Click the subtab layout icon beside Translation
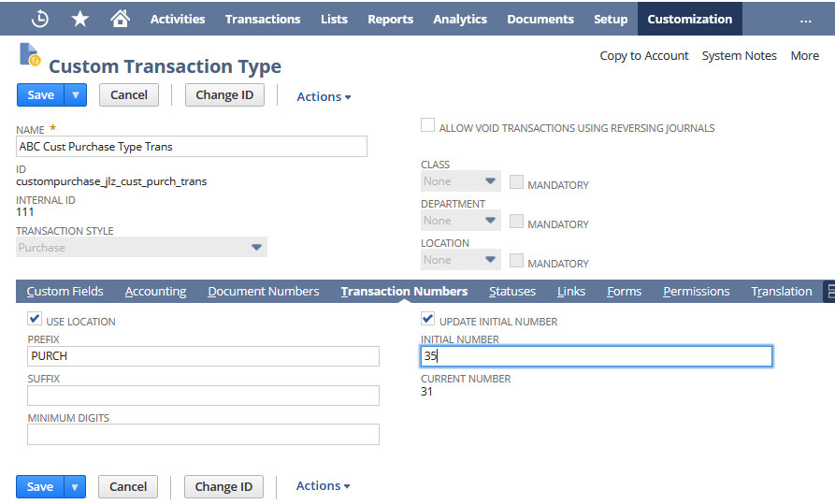Image resolution: width=835 pixels, height=504 pixels. click(x=829, y=292)
